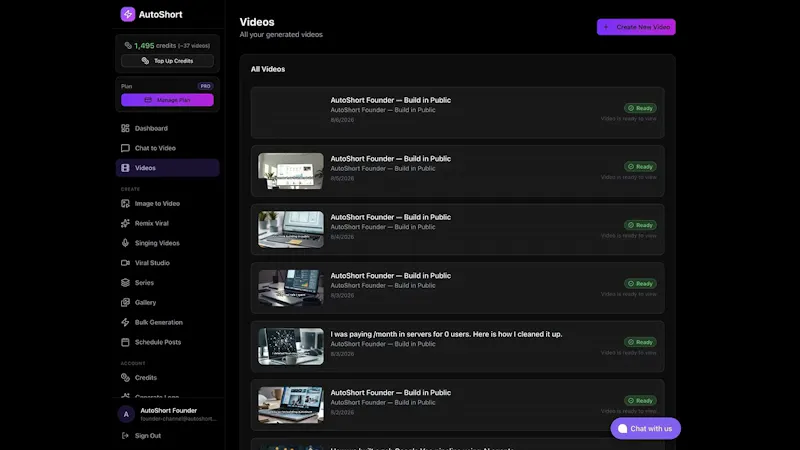This screenshot has width=800, height=450.
Task: Open Viral Studio camera icon
Action: pos(125,263)
